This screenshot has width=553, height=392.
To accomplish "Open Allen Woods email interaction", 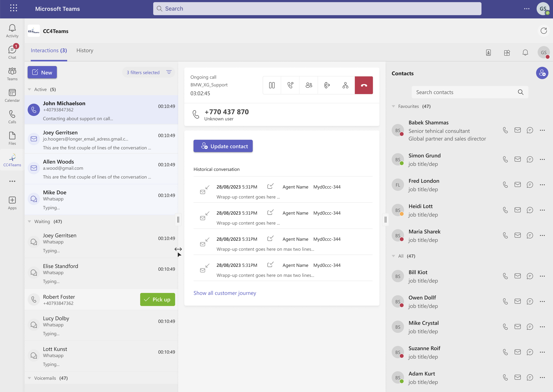I will tap(101, 169).
